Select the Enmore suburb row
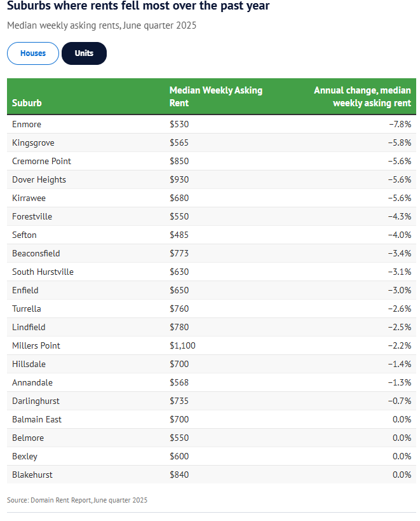This screenshot has width=420, height=521. (x=27, y=124)
